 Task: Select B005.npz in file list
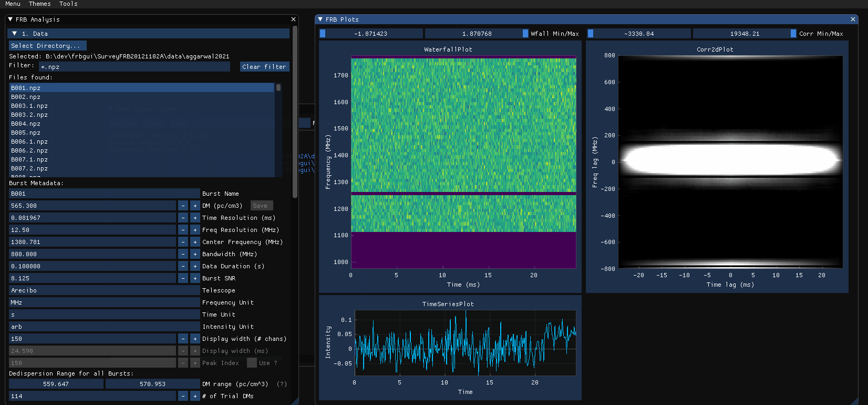[142, 133]
